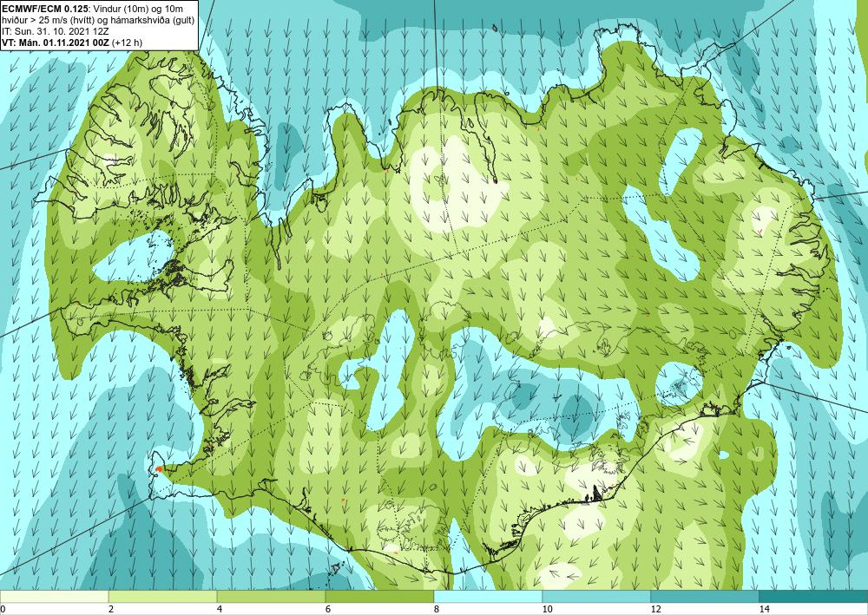Click the dark teal above-14 legend swatch

pyautogui.click(x=814, y=596)
